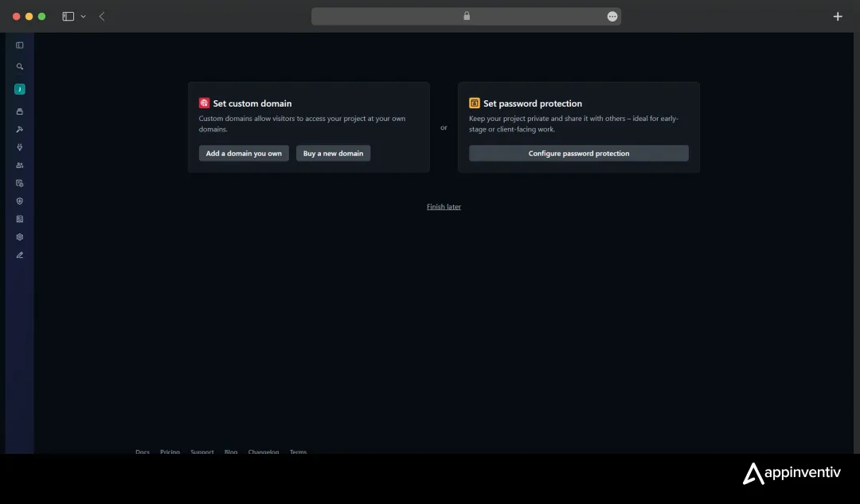The image size is (860, 504).
Task: Click the feedback pencil icon at sidebar bottom
Action: click(19, 255)
